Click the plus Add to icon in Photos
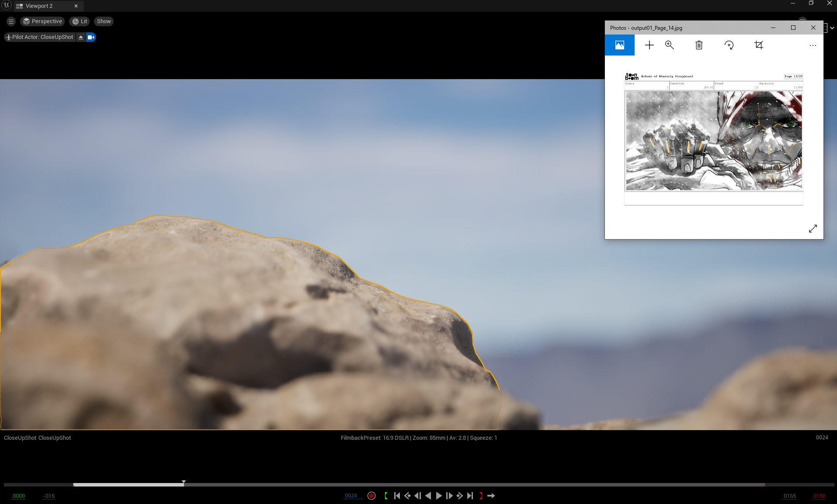 tap(649, 45)
